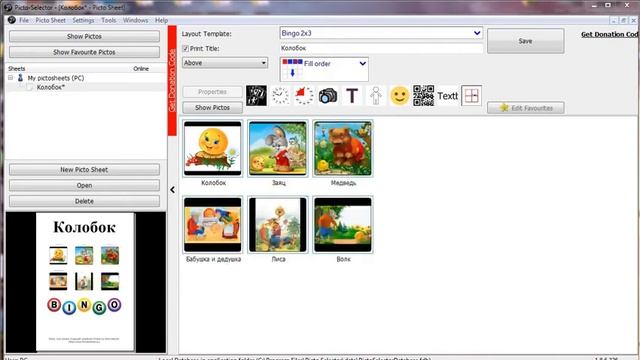Expand the Fill order dropdown

[362, 64]
